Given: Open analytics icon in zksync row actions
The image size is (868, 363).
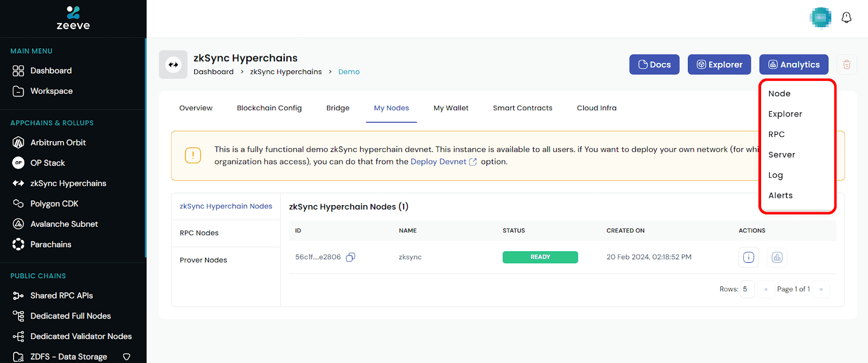Looking at the screenshot, I should point(777,257).
